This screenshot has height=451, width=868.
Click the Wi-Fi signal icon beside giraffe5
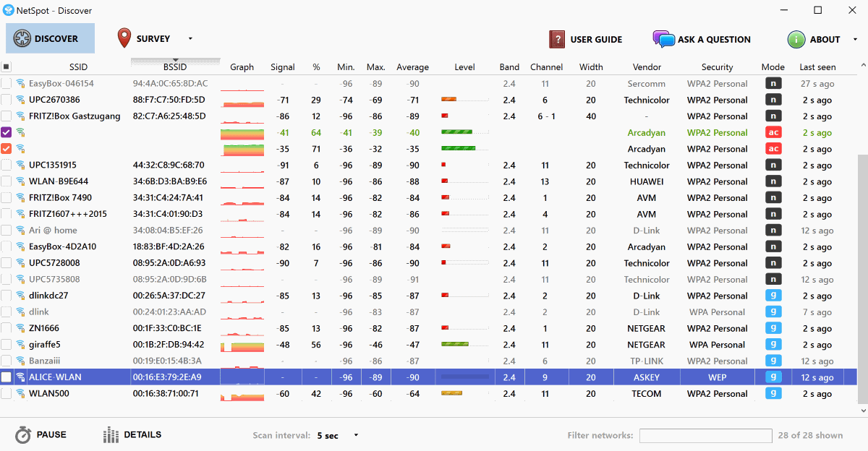pyautogui.click(x=20, y=345)
